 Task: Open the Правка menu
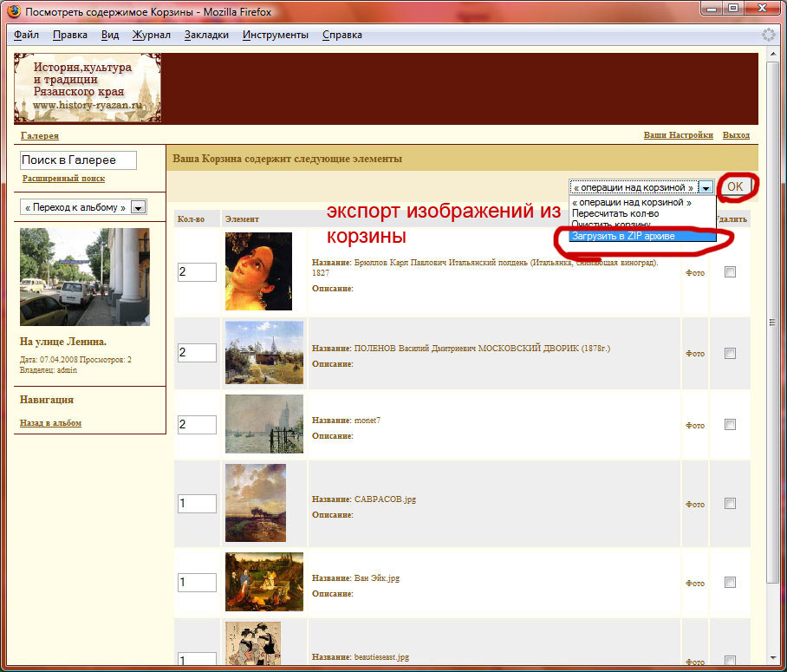[69, 35]
